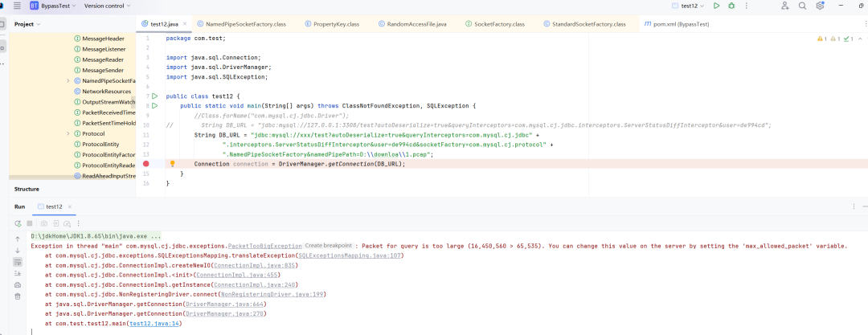868x335 pixels.
Task: Click the exit/attach icon in Run toolbar
Action: [56, 223]
